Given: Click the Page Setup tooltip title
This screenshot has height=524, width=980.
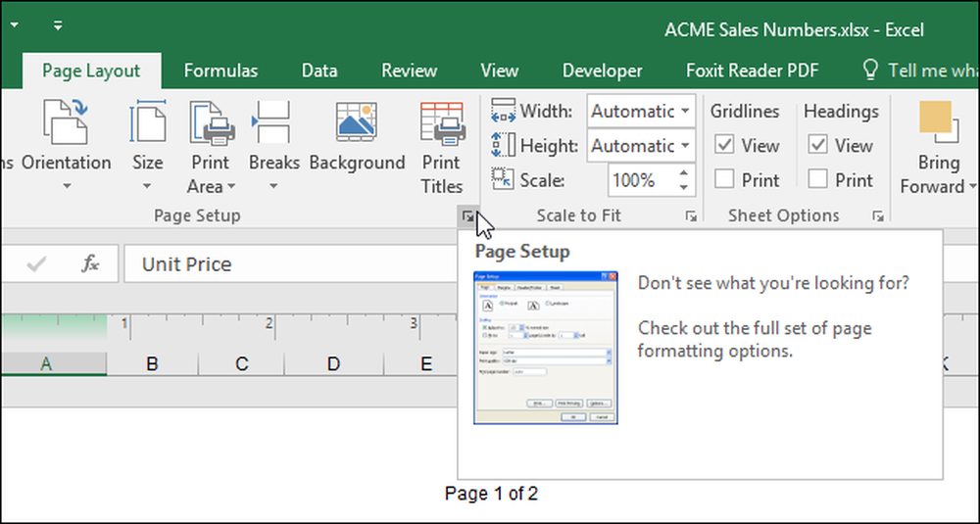Looking at the screenshot, I should click(x=522, y=252).
